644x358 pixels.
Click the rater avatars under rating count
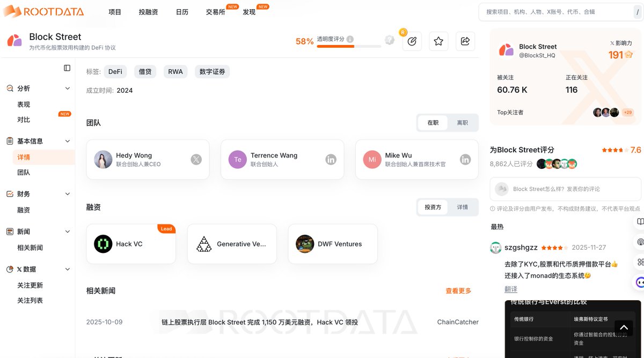557,164
